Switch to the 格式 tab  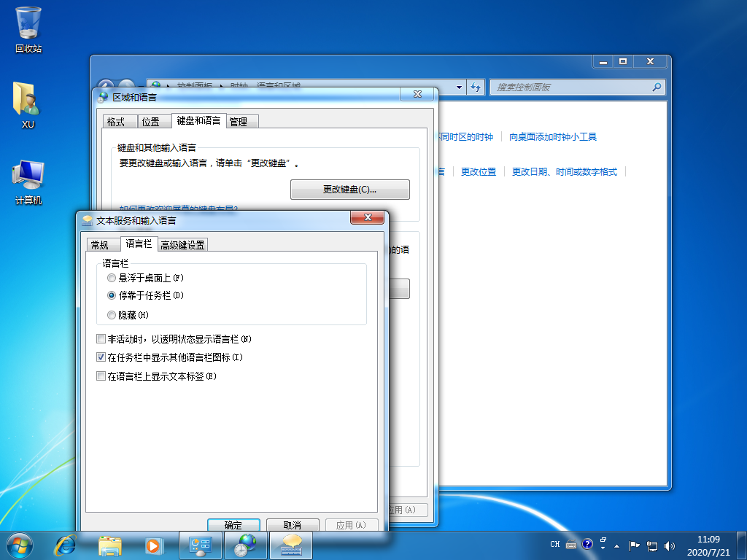pyautogui.click(x=116, y=122)
